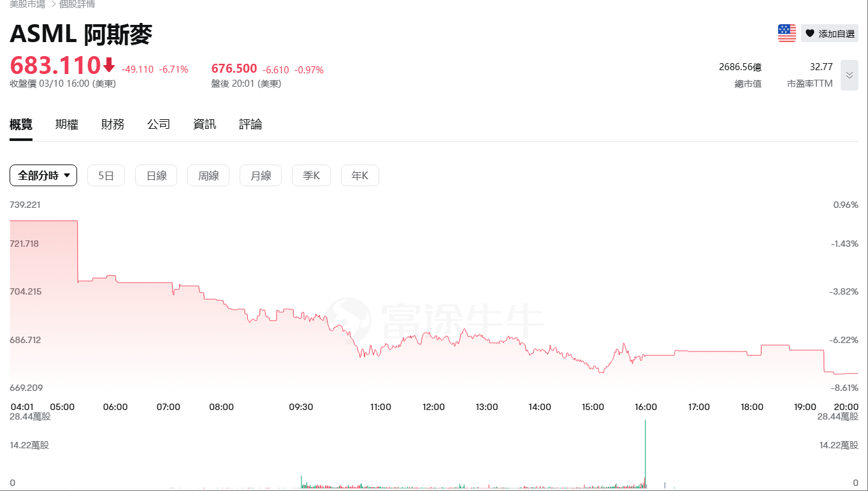868x491 pixels.
Task: Click the heart icon in 添加自選
Action: pyautogui.click(x=809, y=34)
